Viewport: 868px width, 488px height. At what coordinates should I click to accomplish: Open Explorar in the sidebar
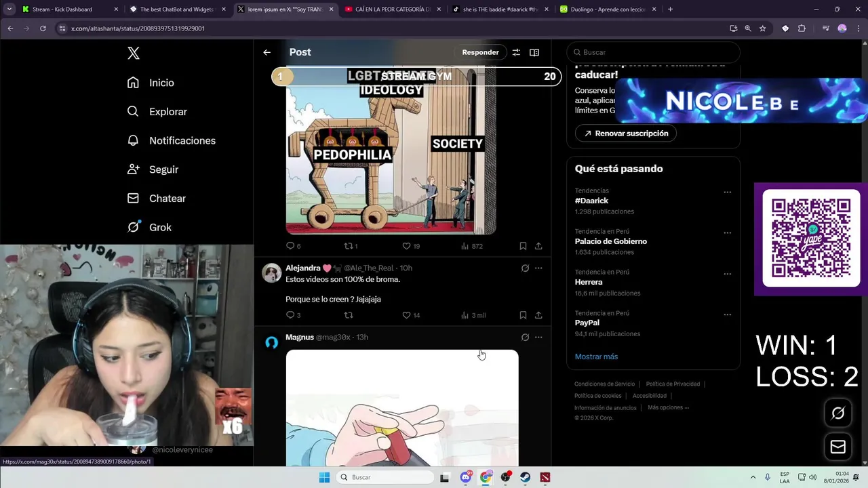pyautogui.click(x=157, y=112)
